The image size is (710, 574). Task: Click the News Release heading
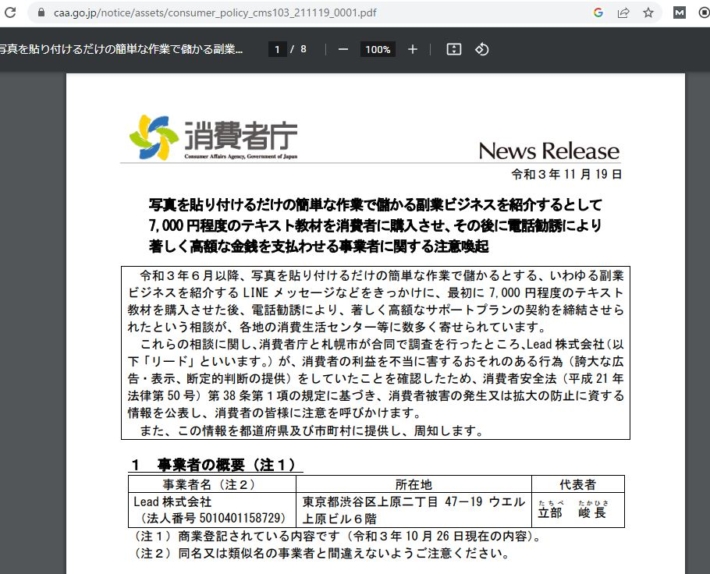coord(549,151)
